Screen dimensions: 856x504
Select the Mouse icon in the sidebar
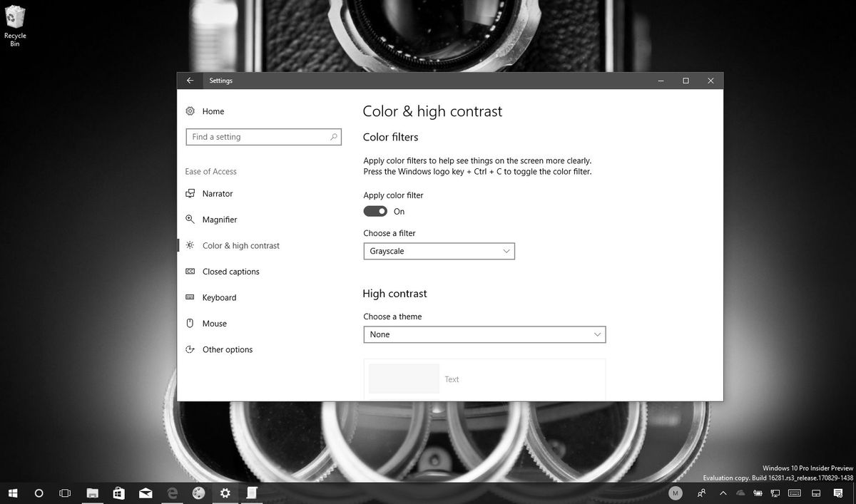point(190,323)
